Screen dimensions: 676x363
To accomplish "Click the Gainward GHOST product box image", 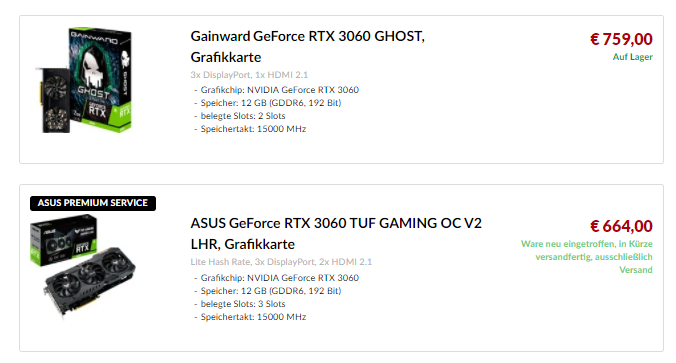I will pos(84,80).
